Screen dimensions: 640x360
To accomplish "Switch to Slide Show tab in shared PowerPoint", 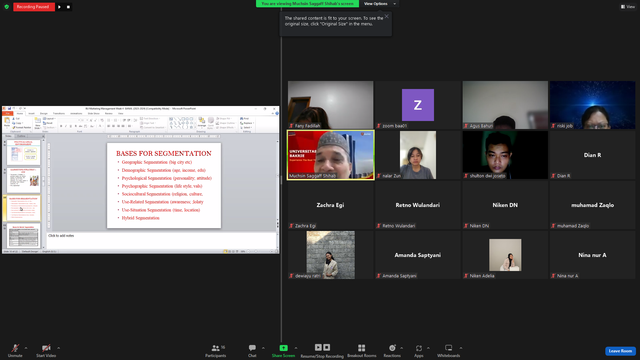I will coord(93,113).
